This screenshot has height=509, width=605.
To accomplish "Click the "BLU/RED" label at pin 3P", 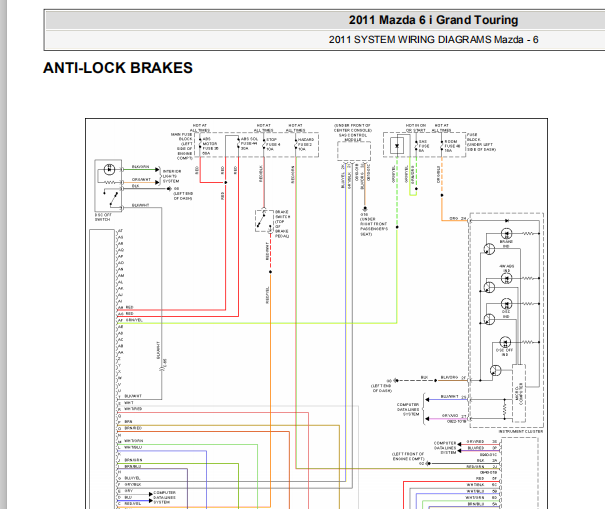I will coord(476,448).
